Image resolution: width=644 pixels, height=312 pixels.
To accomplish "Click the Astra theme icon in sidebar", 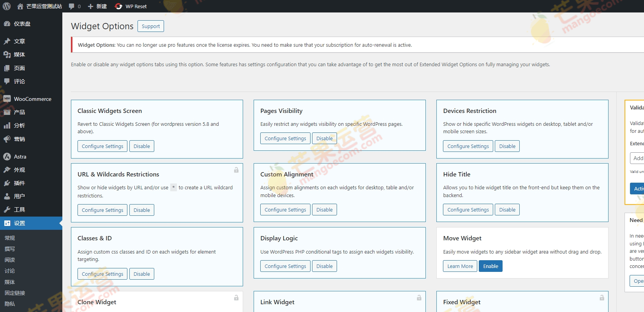I will (7, 157).
